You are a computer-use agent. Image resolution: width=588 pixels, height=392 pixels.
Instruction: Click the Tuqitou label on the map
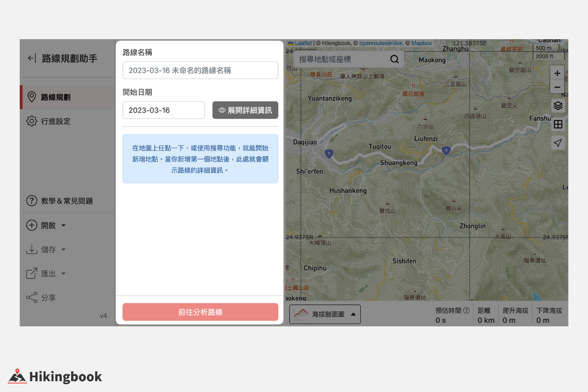(x=380, y=147)
